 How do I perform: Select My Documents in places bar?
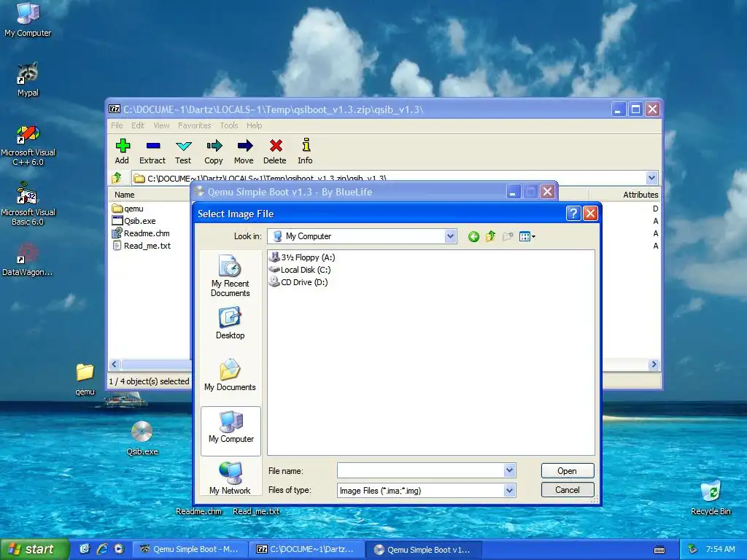point(230,376)
